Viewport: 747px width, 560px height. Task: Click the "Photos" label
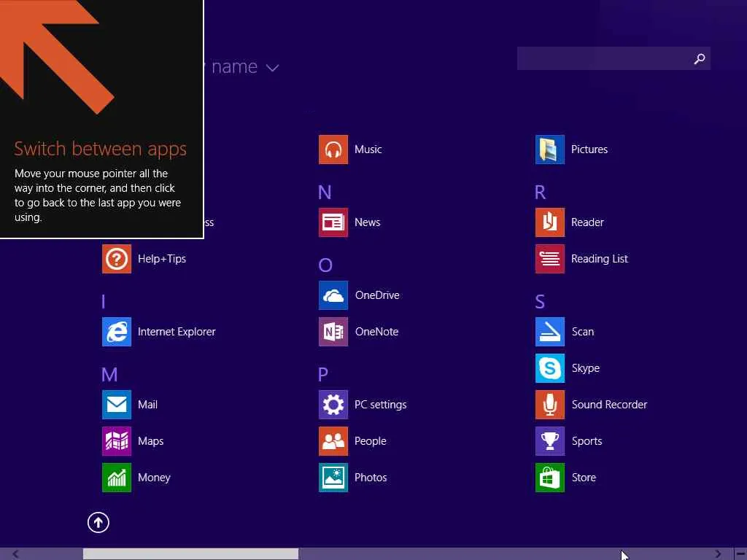pos(371,478)
